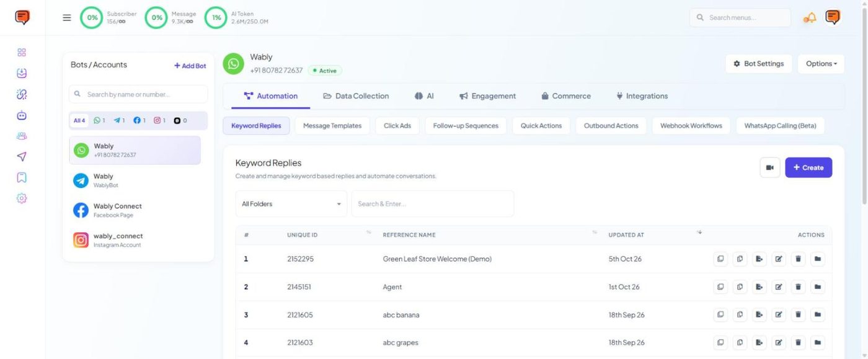Filter bots by Instagram icon
Image resolution: width=868 pixels, height=359 pixels.
coord(159,120)
